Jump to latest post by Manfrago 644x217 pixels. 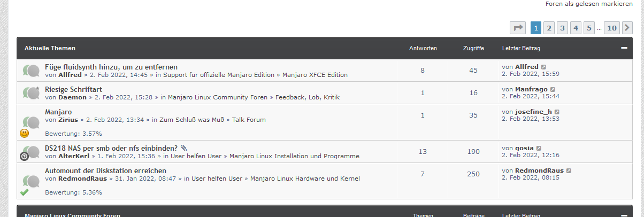click(x=553, y=89)
